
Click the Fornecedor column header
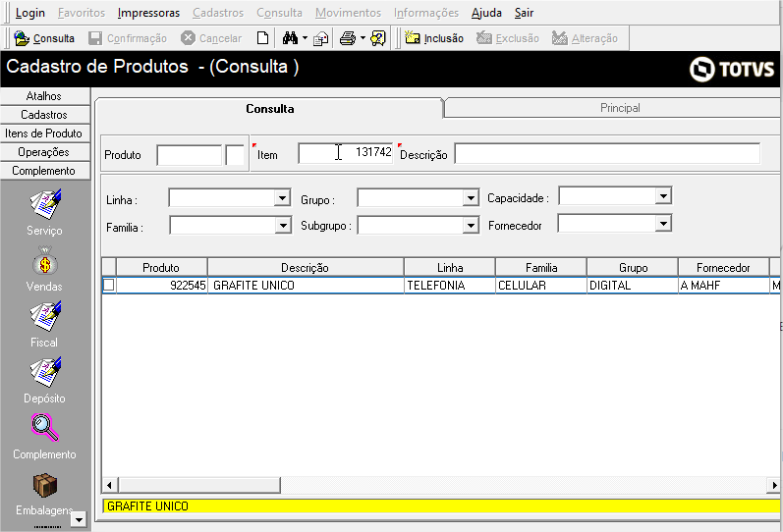pos(723,268)
